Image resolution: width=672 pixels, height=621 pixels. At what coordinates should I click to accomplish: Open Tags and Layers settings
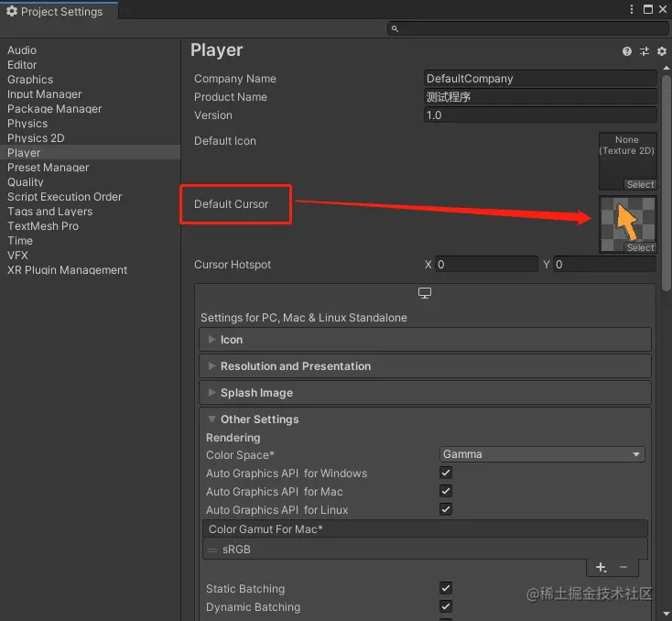click(x=90, y=212)
